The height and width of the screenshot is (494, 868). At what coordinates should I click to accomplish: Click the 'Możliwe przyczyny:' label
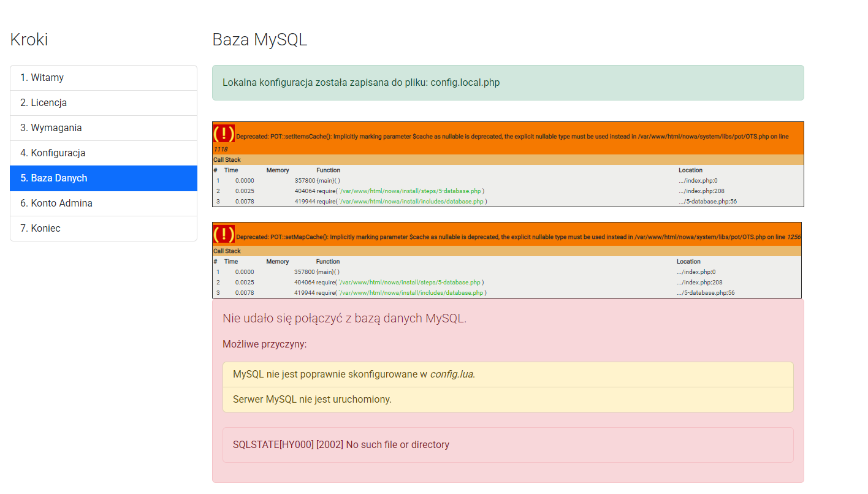click(265, 344)
